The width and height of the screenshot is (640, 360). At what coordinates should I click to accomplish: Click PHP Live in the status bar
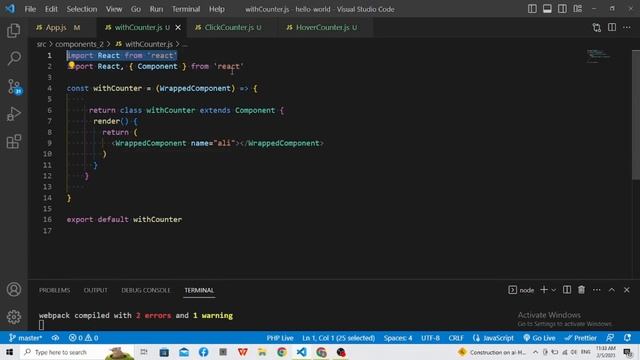[280, 338]
